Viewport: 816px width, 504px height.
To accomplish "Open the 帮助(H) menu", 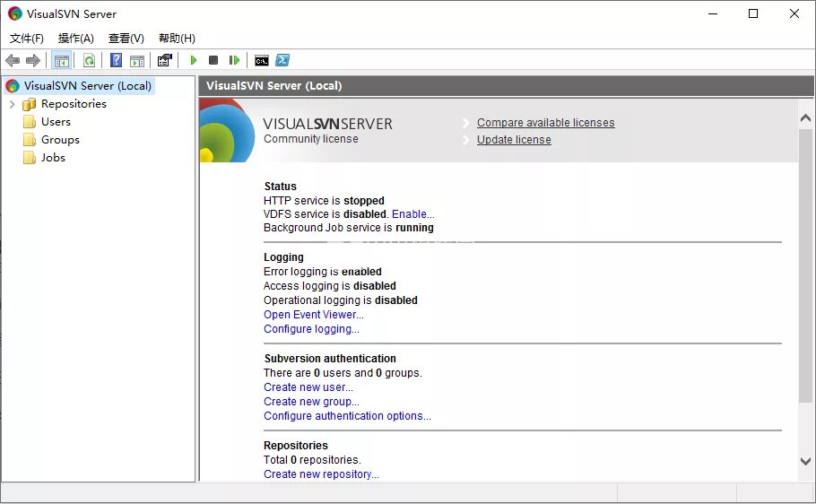I will coord(177,39).
